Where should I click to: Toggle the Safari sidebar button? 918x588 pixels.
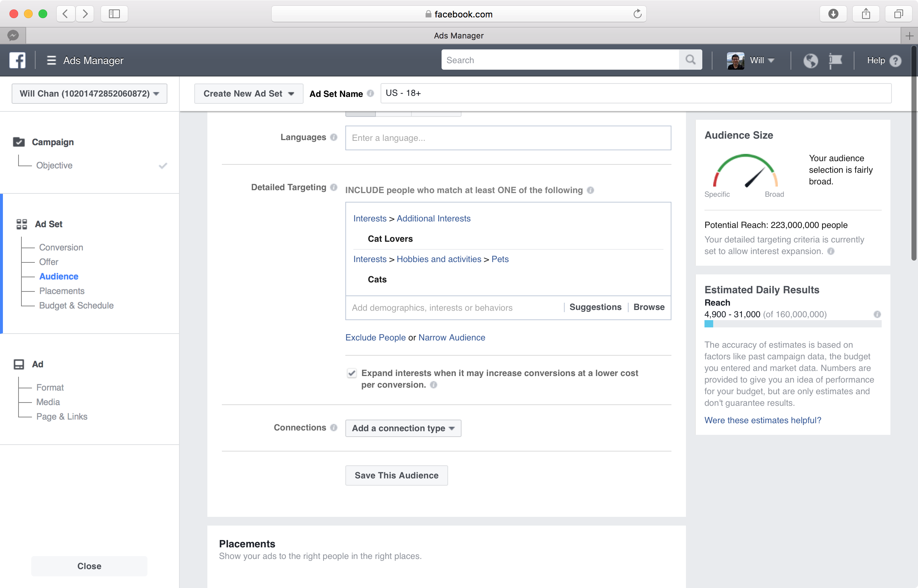tap(114, 14)
